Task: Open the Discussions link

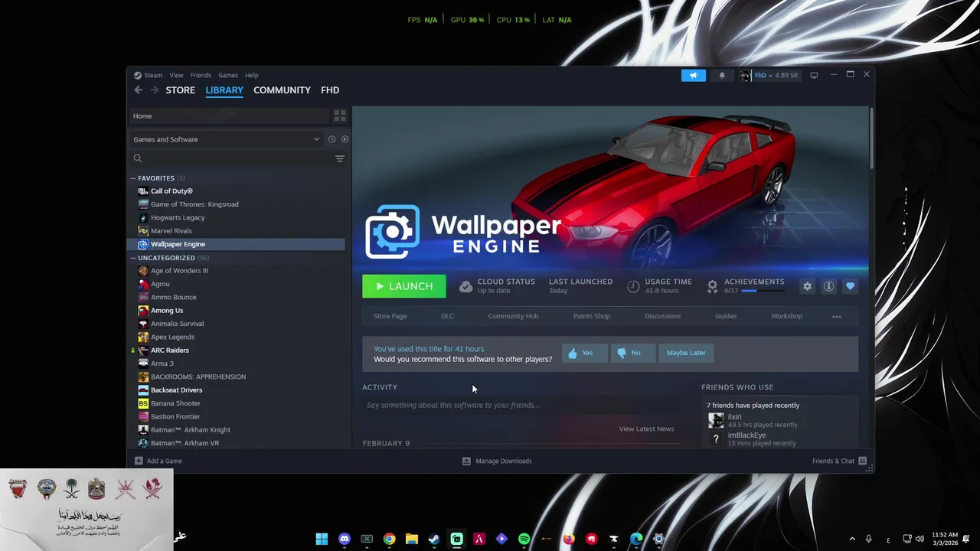Action: pyautogui.click(x=662, y=316)
